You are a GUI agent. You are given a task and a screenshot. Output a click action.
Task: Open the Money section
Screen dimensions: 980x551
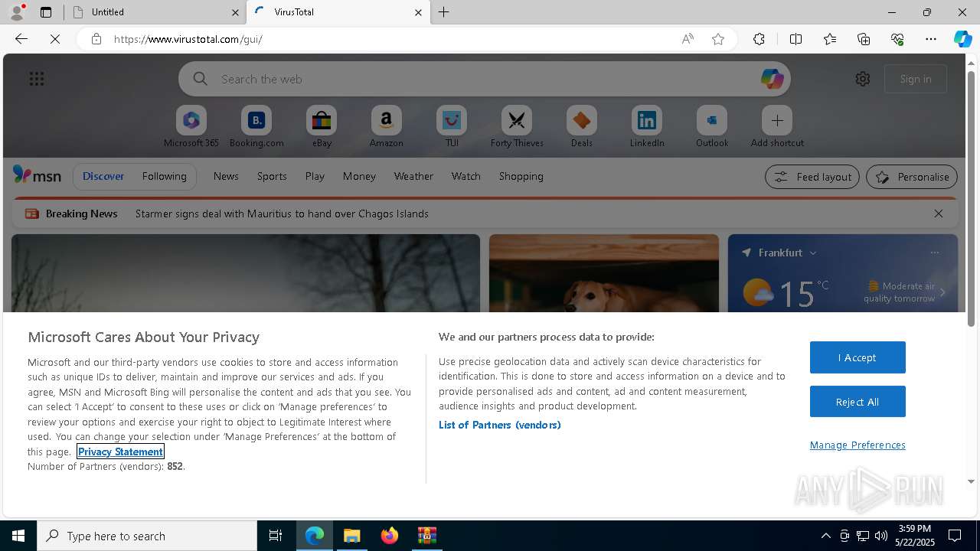[359, 176]
